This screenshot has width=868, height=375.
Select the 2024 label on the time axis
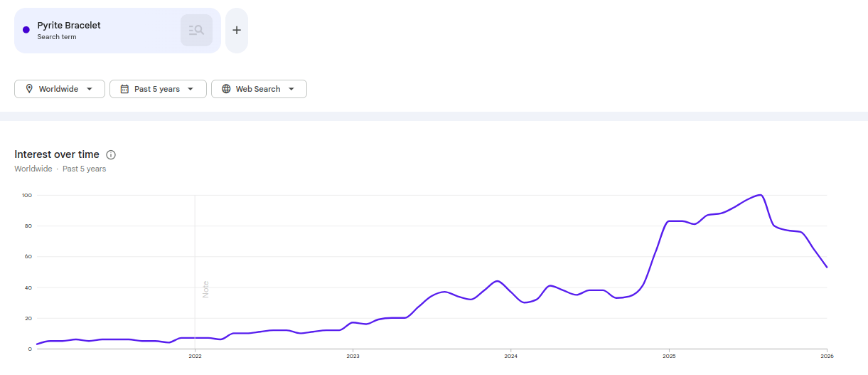(510, 355)
